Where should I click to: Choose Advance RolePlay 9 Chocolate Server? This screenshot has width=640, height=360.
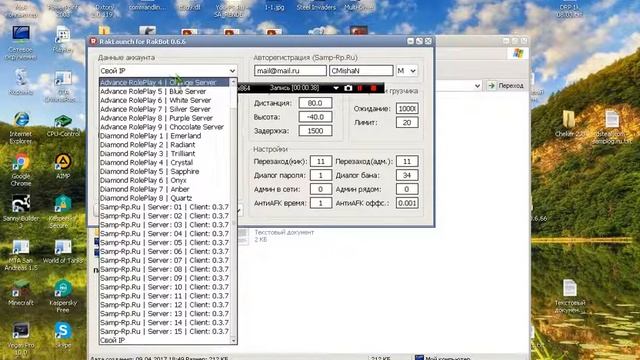(164, 127)
